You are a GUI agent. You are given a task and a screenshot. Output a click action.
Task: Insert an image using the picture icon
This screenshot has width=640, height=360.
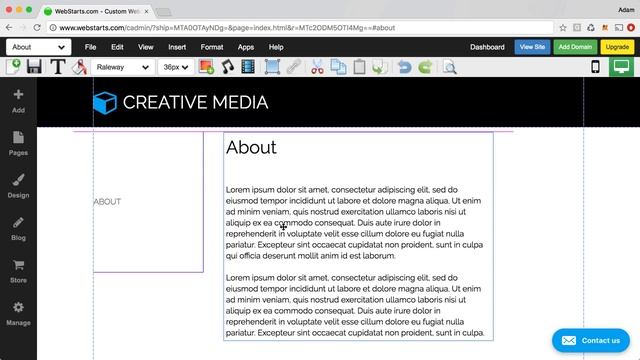(x=207, y=67)
